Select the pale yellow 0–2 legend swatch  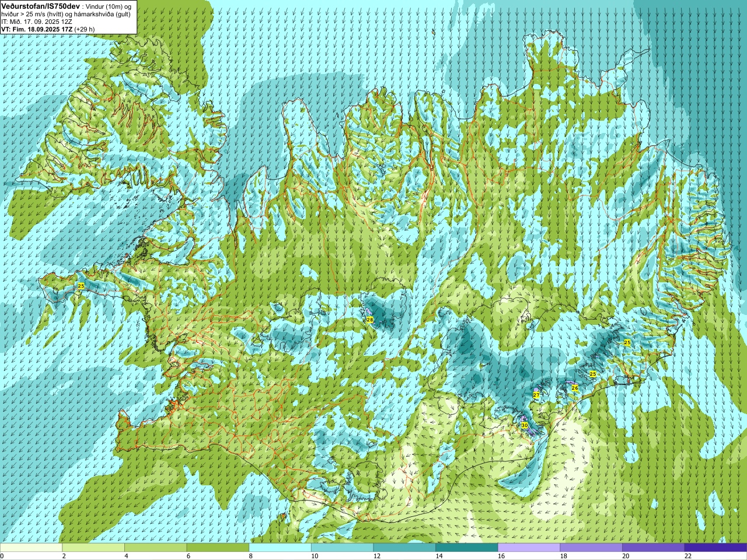coord(31,548)
